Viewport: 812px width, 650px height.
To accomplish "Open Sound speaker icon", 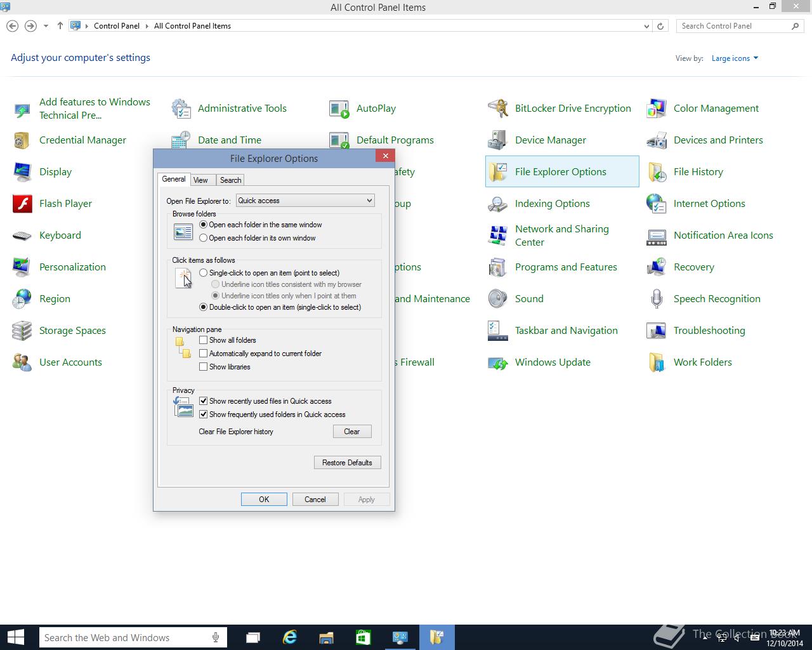I will click(498, 299).
